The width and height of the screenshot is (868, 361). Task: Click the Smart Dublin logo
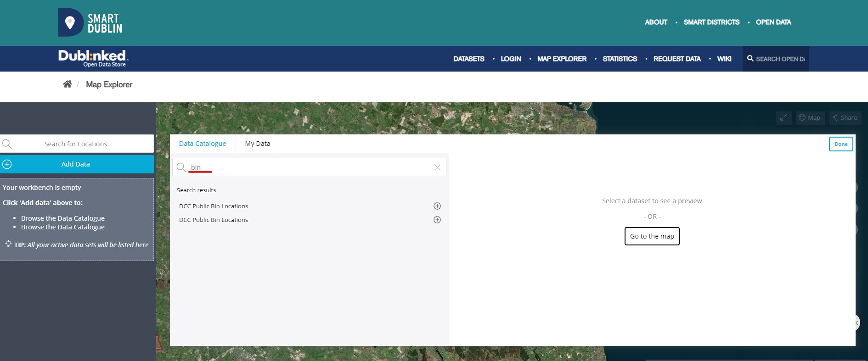[90, 22]
